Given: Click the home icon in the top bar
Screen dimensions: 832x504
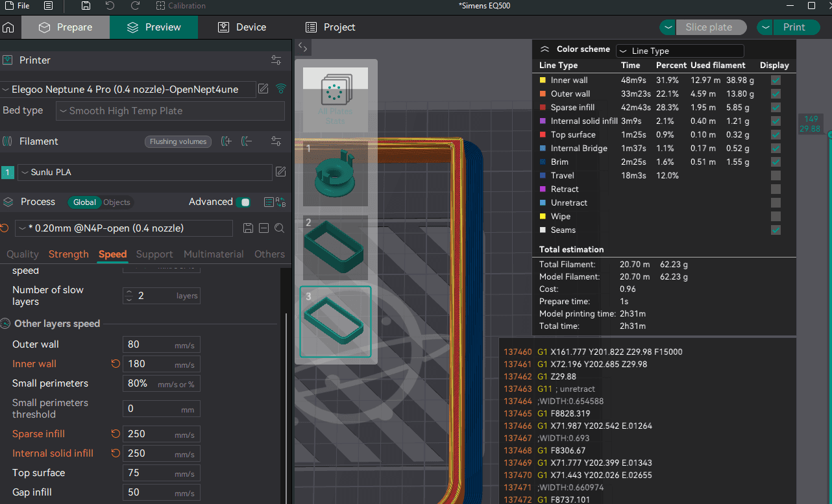Looking at the screenshot, I should 8,27.
